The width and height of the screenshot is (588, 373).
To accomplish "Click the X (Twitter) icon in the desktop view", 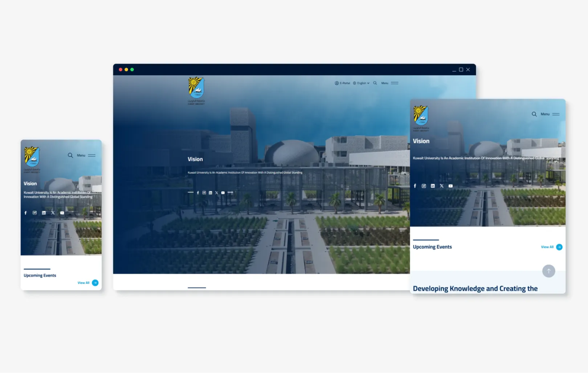I will [x=217, y=193].
